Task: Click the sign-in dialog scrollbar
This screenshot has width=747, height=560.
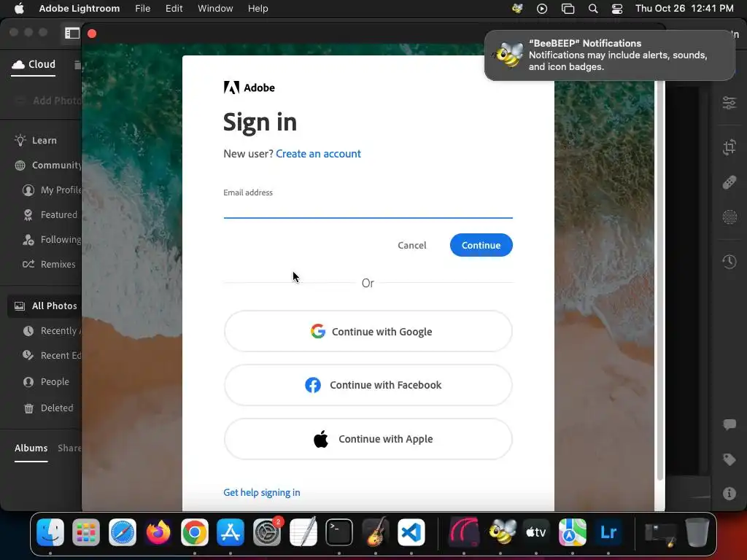Action: 659,281
